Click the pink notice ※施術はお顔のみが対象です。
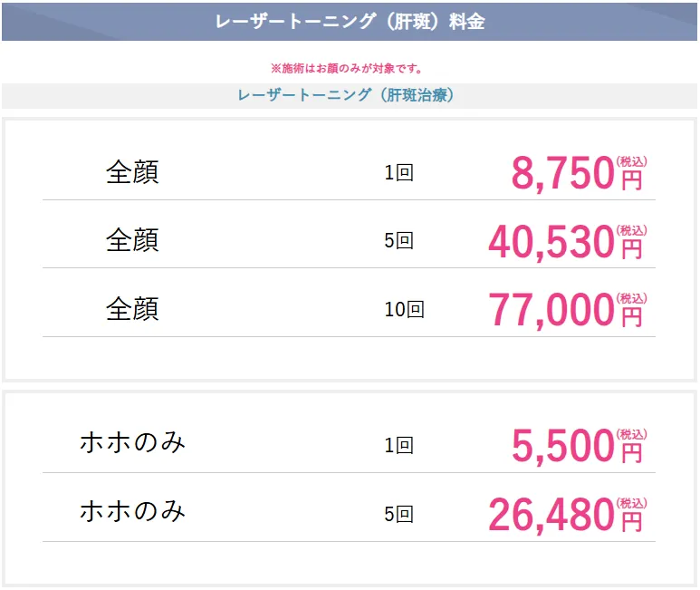 pos(349,68)
